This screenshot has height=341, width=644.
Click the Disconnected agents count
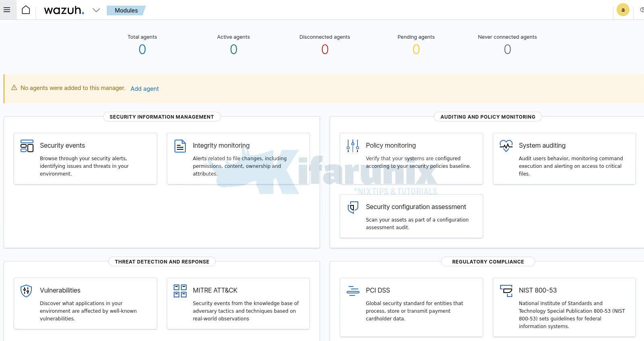325,49
